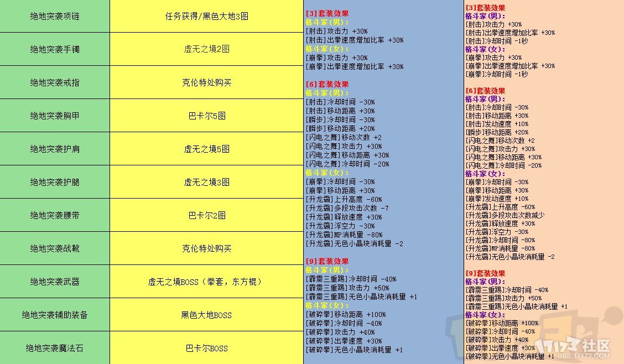Select the 绝地突袭戒指 cell
This screenshot has width=624, height=364.
pyautogui.click(x=55, y=82)
